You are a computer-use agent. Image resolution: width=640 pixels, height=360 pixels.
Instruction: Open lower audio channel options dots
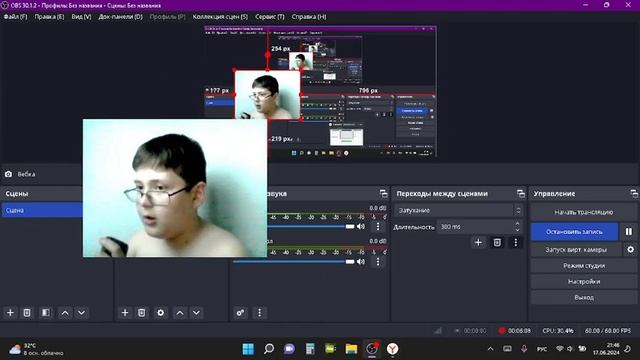378,262
